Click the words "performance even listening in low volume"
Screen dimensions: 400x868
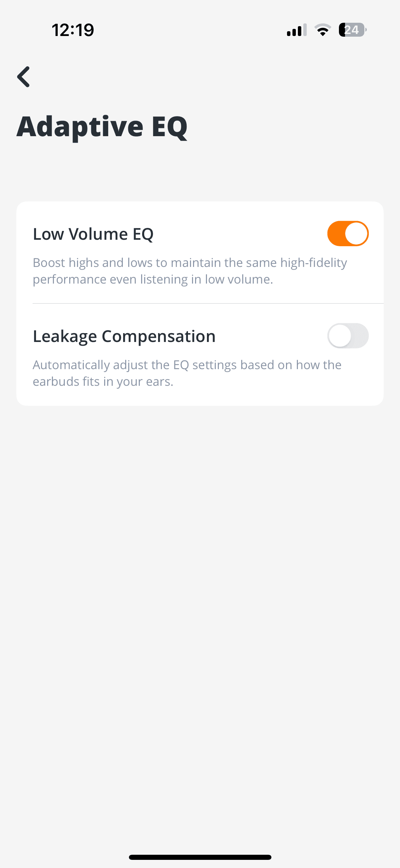tap(153, 279)
